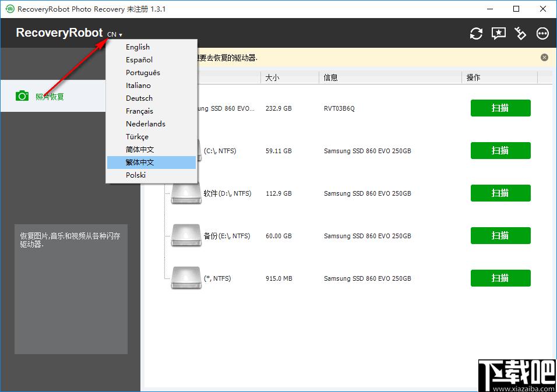
Task: Choose Nederlands in language menu
Action: (x=151, y=123)
